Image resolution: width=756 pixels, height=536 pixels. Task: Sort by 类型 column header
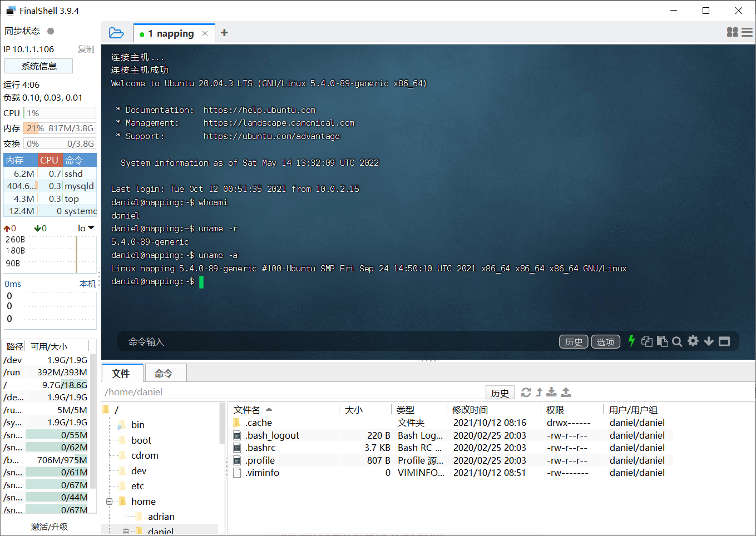click(x=419, y=410)
